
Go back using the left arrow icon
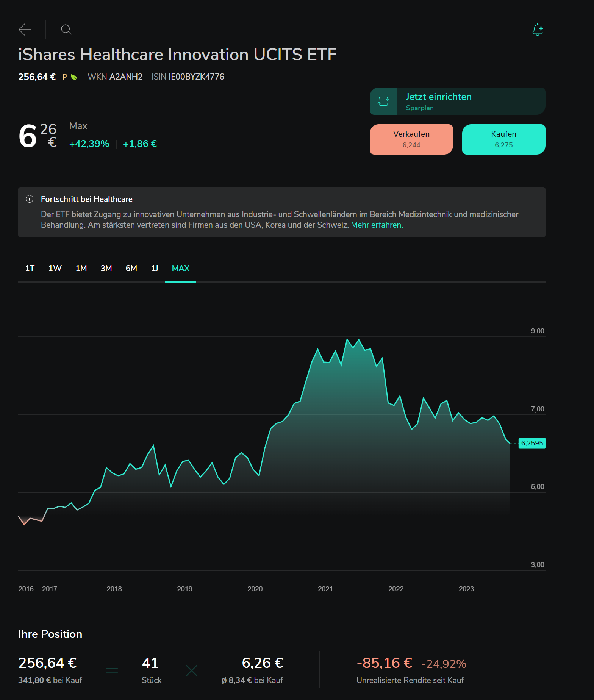coord(25,30)
